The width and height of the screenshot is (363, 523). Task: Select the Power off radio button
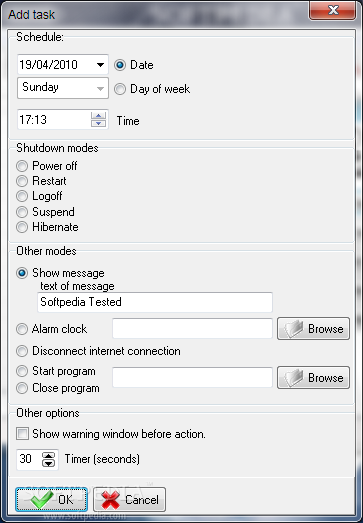click(x=22, y=166)
